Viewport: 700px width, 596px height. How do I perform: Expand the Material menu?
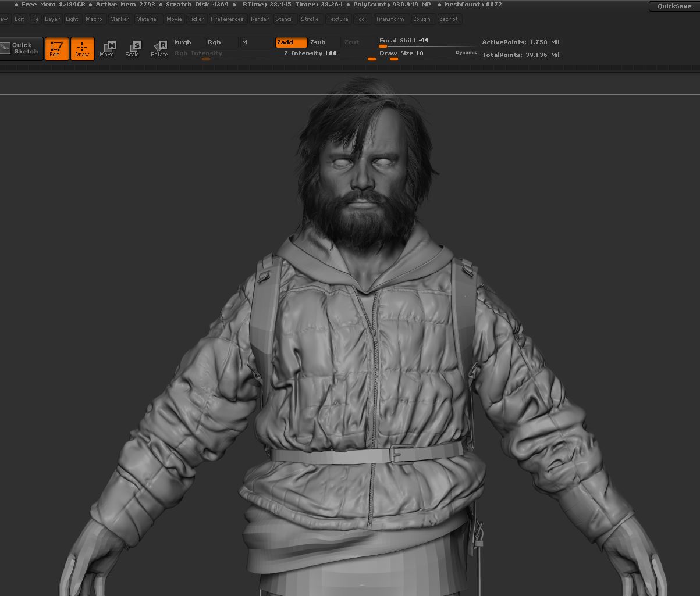tap(147, 19)
